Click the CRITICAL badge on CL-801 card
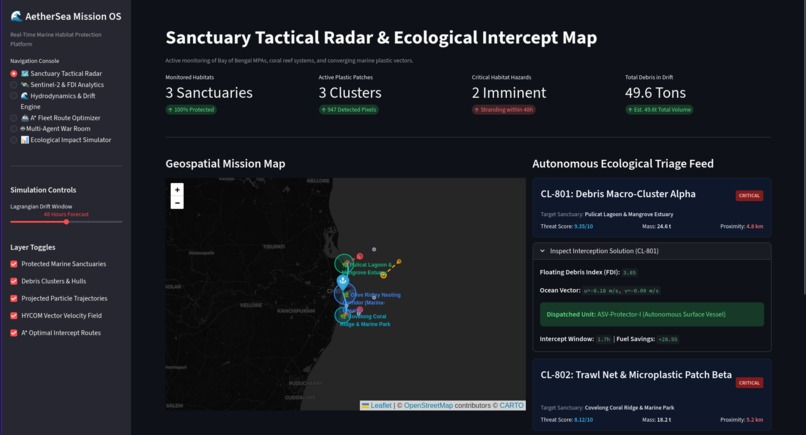This screenshot has height=435, width=806. click(x=749, y=195)
